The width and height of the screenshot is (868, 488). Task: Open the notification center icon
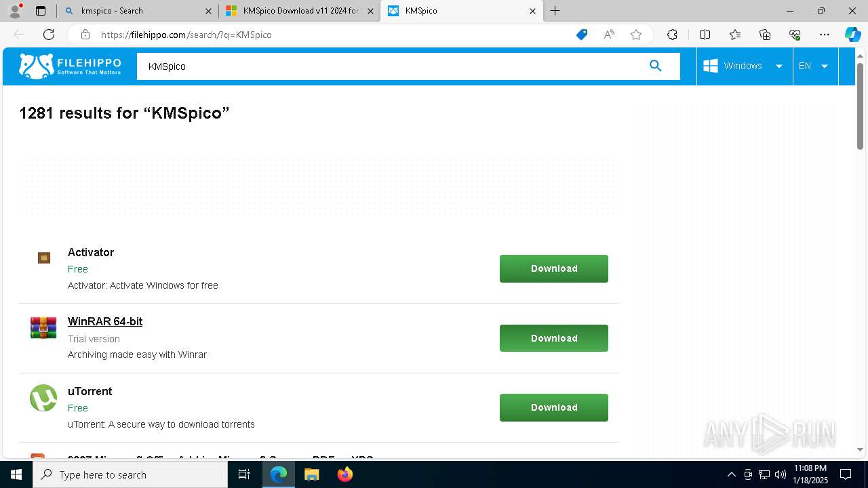846,474
